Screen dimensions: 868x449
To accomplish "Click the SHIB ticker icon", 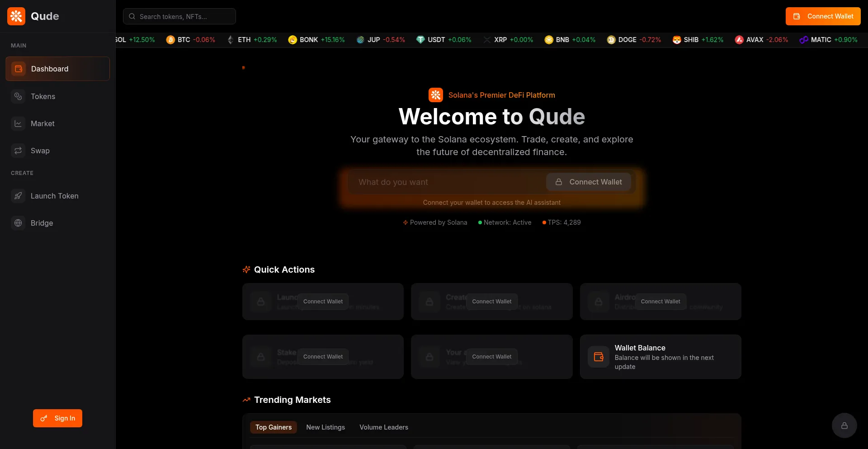I will (677, 40).
